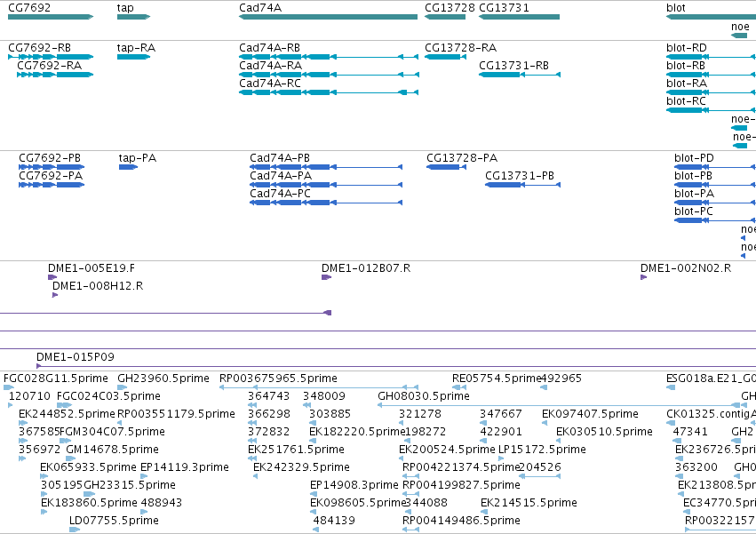Select protein CG7692-PB
The height and width of the screenshot is (534, 756).
click(52, 167)
